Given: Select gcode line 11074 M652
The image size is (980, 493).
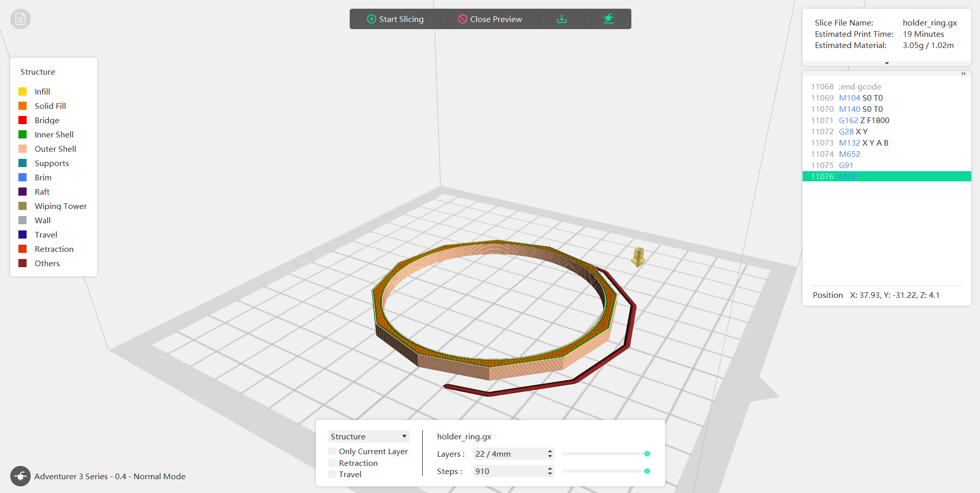Looking at the screenshot, I should [x=887, y=154].
